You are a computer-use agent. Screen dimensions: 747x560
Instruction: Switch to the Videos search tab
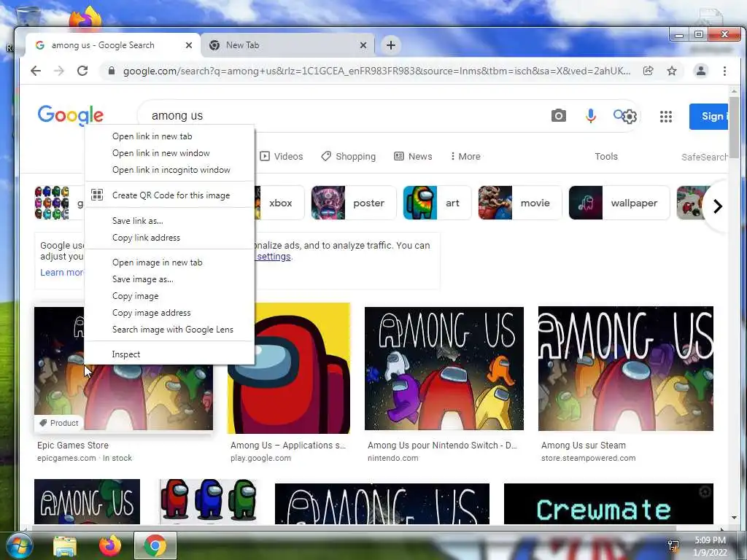coord(282,157)
